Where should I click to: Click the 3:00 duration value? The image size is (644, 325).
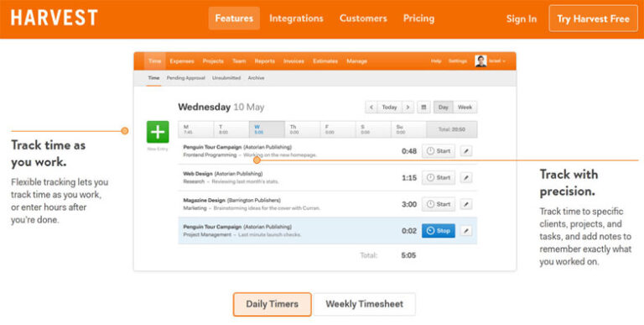(409, 204)
